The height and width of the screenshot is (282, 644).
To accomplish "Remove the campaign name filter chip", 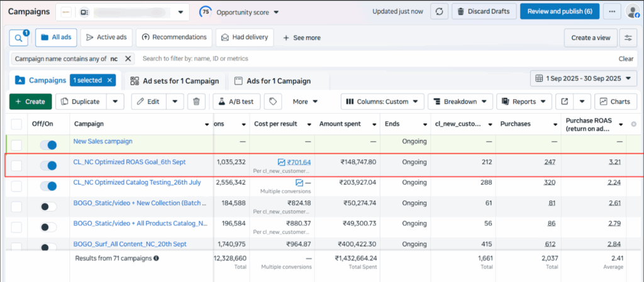I will 128,58.
